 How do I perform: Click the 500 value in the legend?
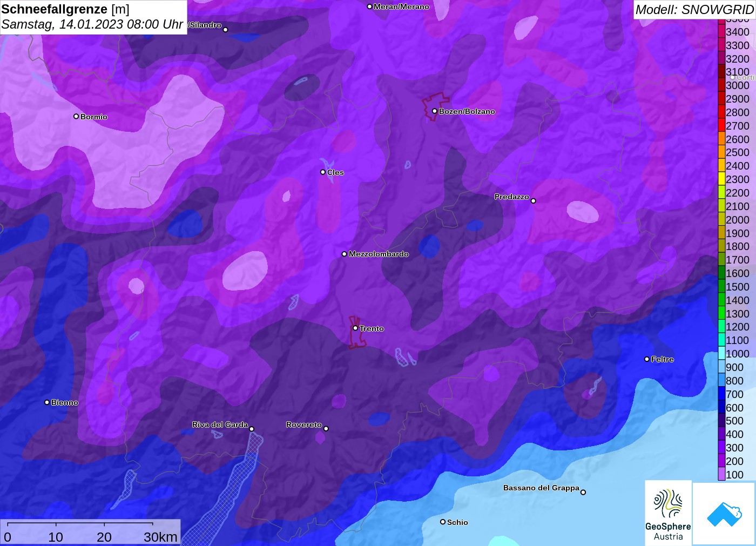click(x=734, y=420)
